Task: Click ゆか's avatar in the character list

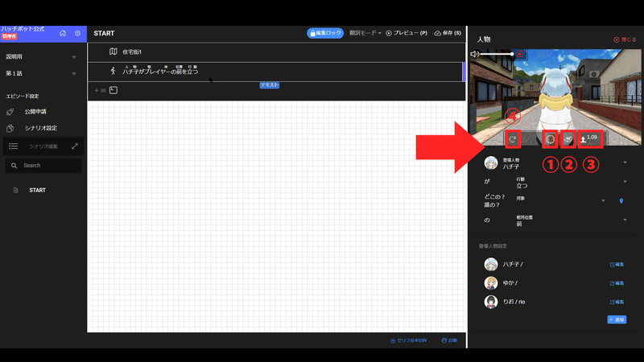Action: point(491,283)
